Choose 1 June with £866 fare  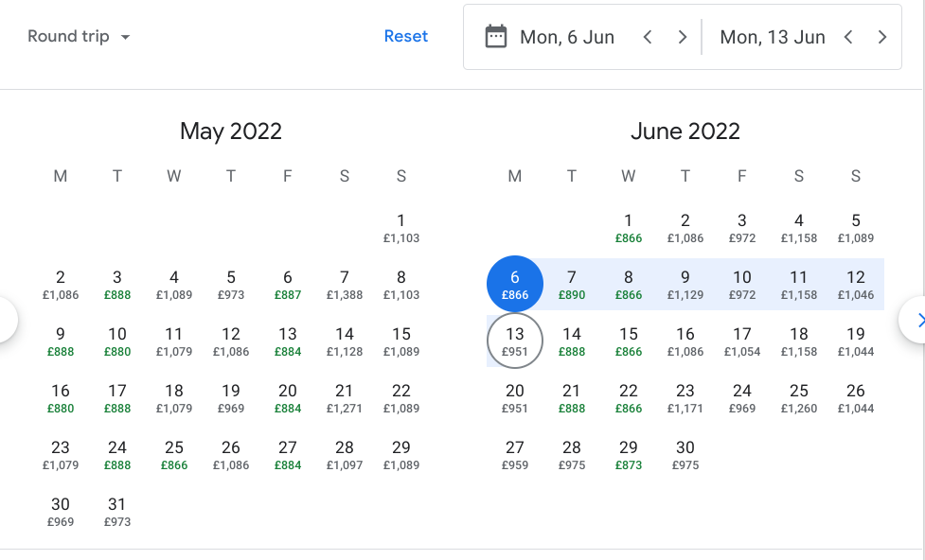(x=629, y=227)
